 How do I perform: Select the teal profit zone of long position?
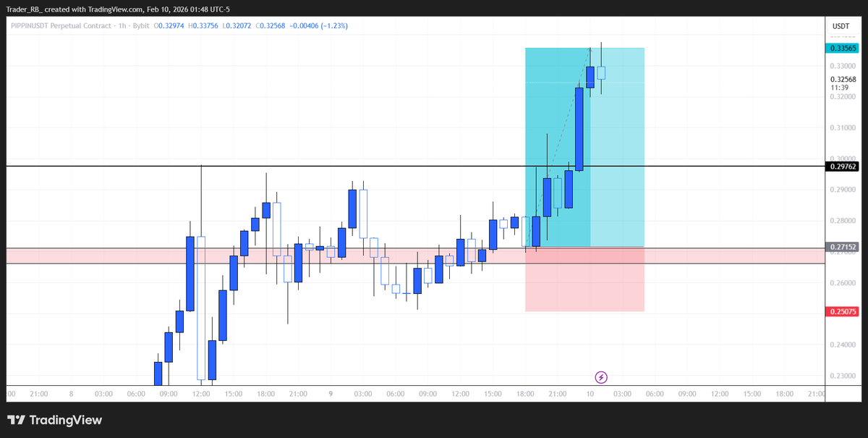[x=584, y=147]
